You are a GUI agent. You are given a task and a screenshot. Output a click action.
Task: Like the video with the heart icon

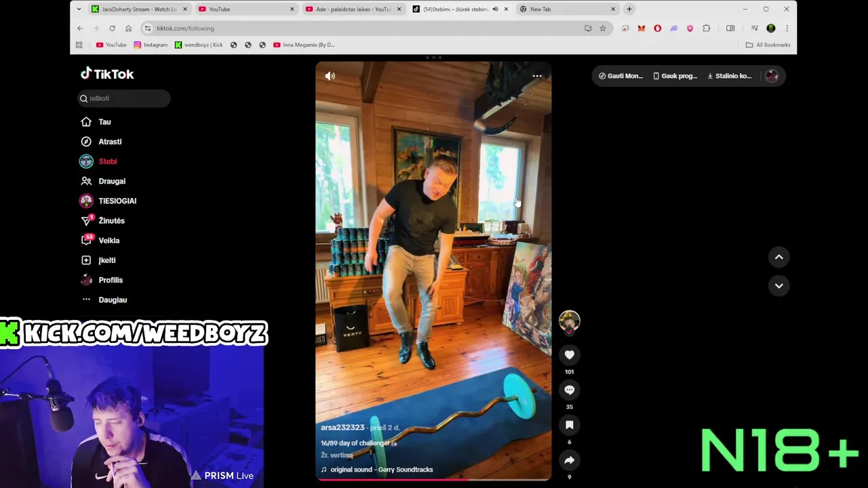point(570,354)
